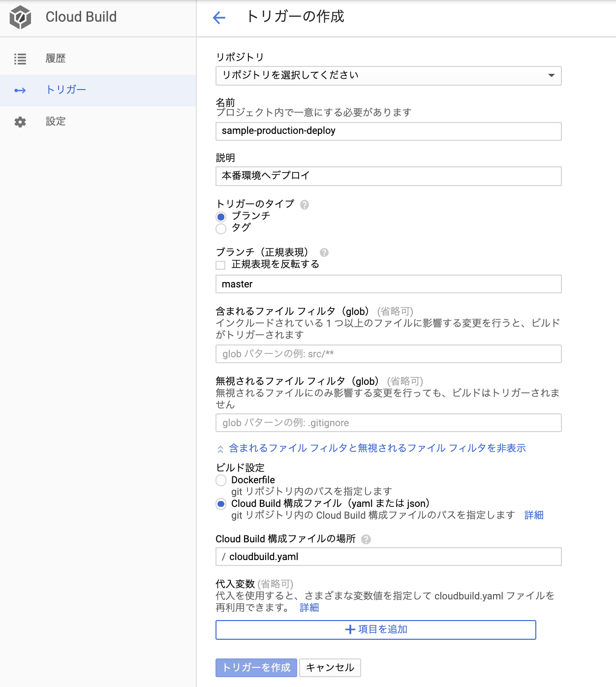Image resolution: width=616 pixels, height=687 pixels.
Task: Hide 含まれるファイル フィルタと無視されるファイル フィルタ section
Action: (x=377, y=448)
